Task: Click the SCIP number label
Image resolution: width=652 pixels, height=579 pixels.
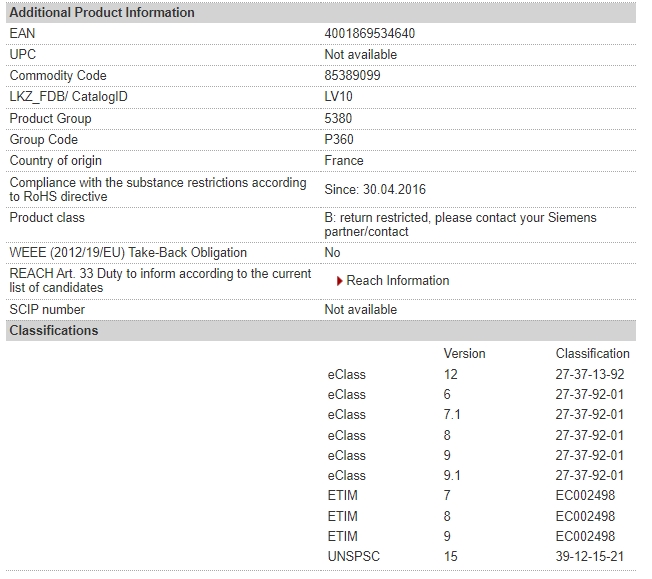Action: point(47,309)
